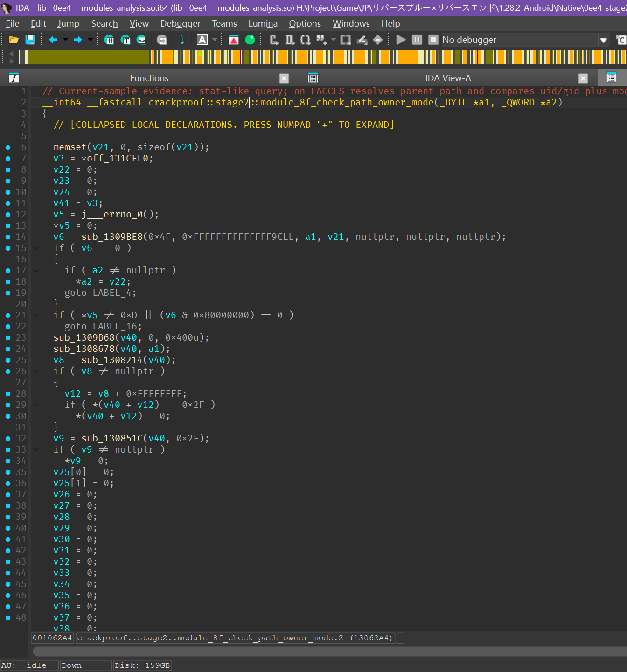Open the Debugger menu
Image resolution: width=627 pixels, height=672 pixels.
tap(181, 24)
